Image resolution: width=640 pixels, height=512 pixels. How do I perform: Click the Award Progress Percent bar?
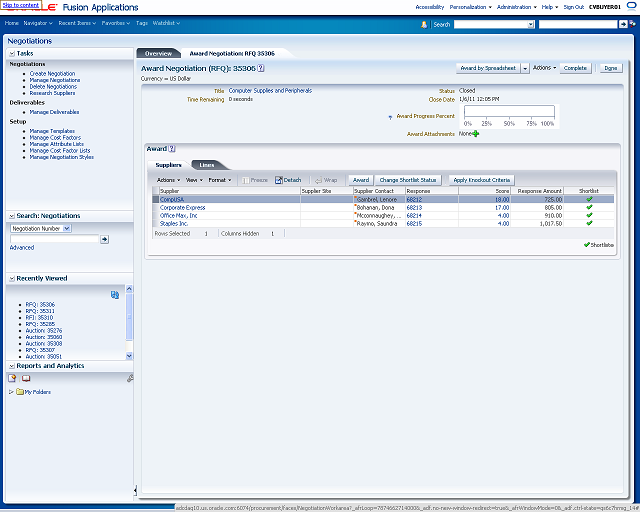tap(509, 111)
